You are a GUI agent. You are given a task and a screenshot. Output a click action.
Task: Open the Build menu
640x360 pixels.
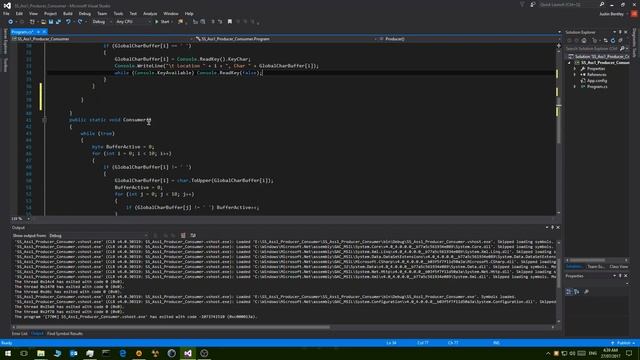(68, 13)
